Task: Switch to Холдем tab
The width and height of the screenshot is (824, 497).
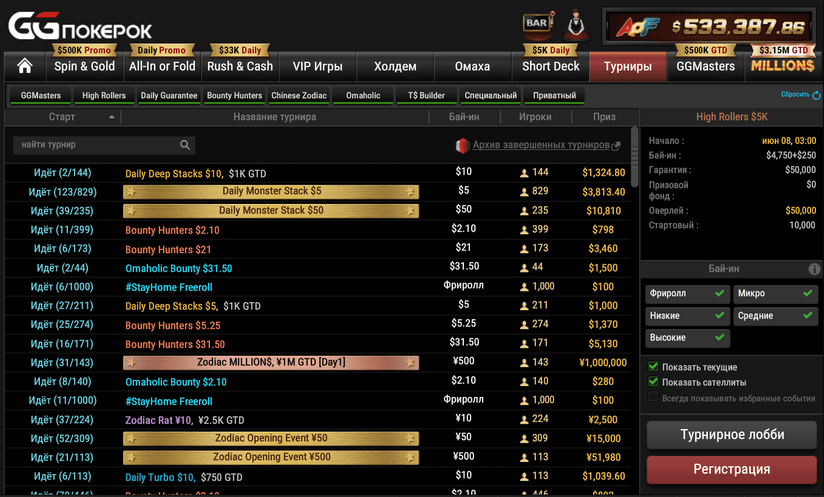Action: pos(395,66)
